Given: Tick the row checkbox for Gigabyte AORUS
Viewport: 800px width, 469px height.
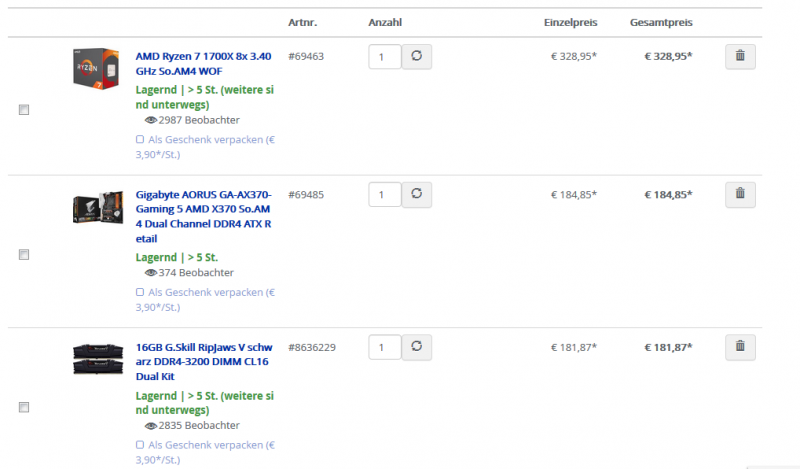Looking at the screenshot, I should 24,255.
